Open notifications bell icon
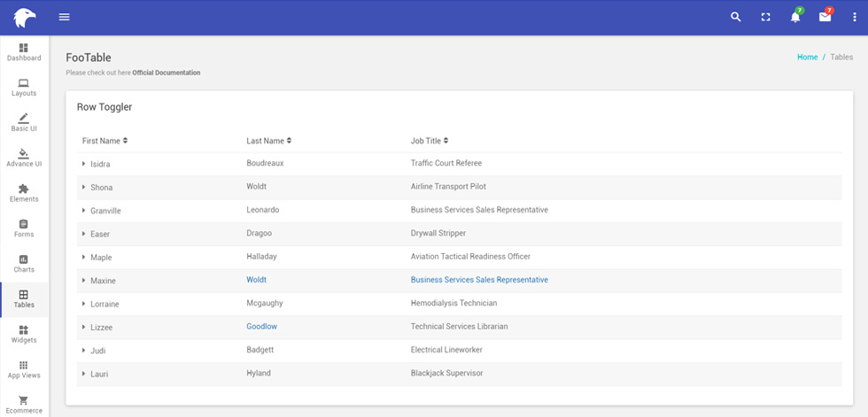868x417 pixels. coord(795,17)
